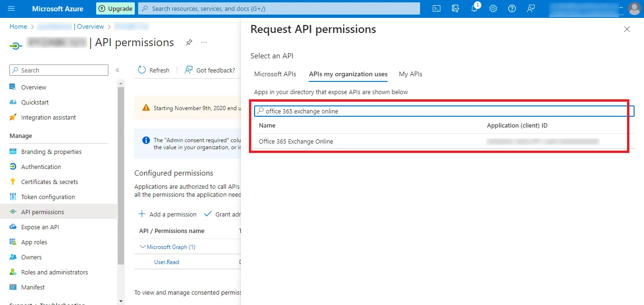This screenshot has height=305, width=644.
Task: Open the Cloud Shell icon in header
Action: click(x=437, y=8)
